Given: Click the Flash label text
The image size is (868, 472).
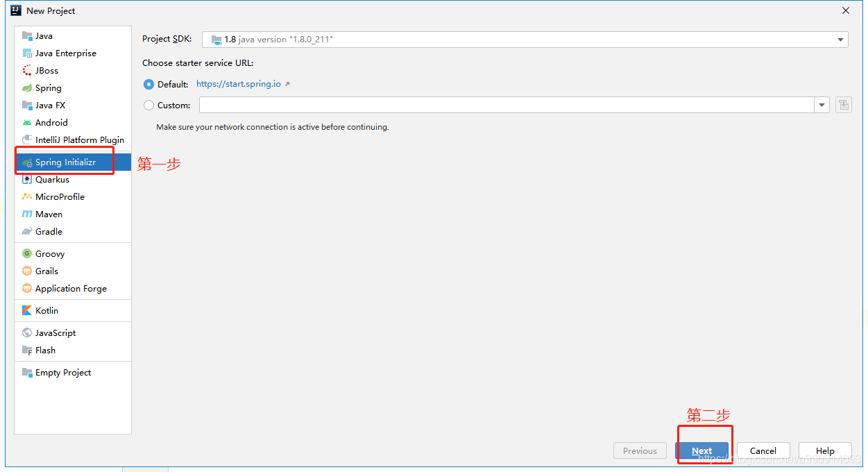Looking at the screenshot, I should [x=46, y=351].
